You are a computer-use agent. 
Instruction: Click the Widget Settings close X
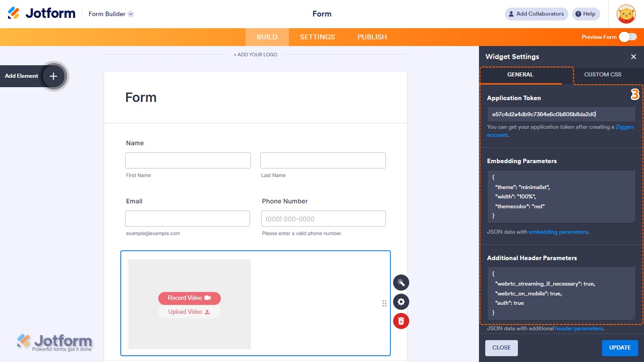click(x=634, y=57)
